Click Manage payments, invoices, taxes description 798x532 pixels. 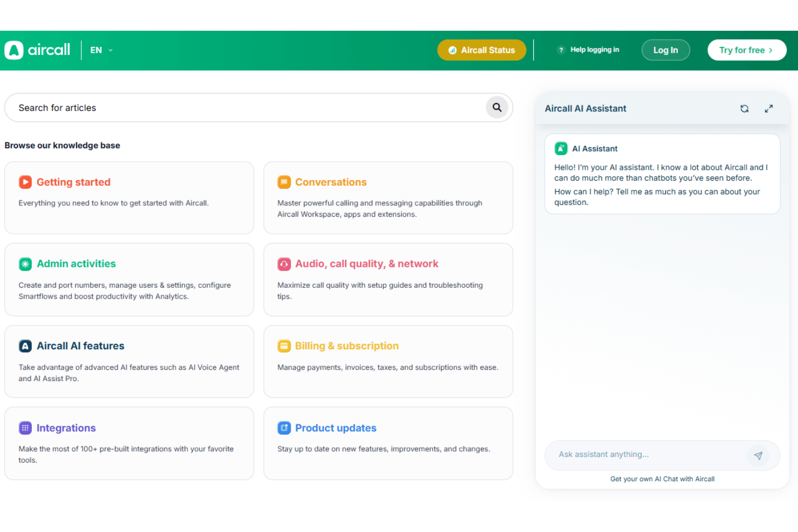pos(388,367)
